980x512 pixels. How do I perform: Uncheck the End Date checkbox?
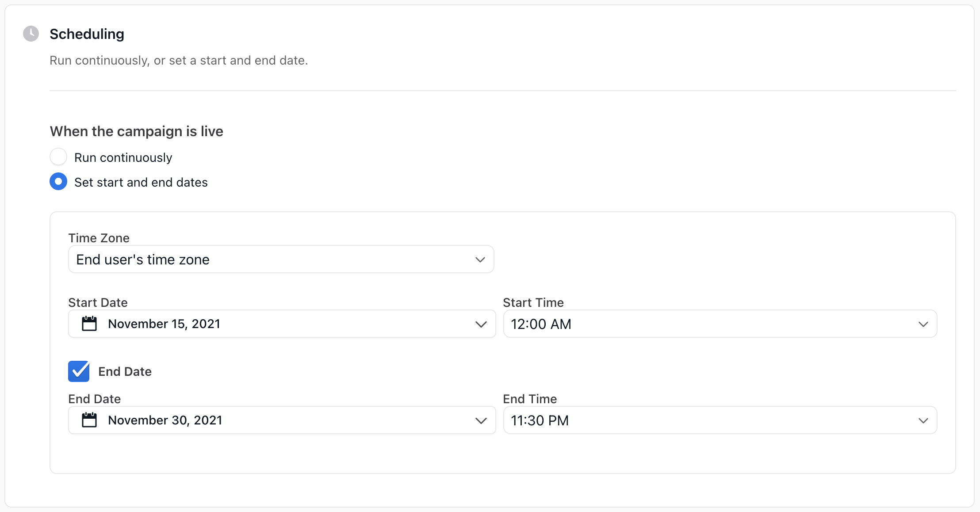[79, 371]
